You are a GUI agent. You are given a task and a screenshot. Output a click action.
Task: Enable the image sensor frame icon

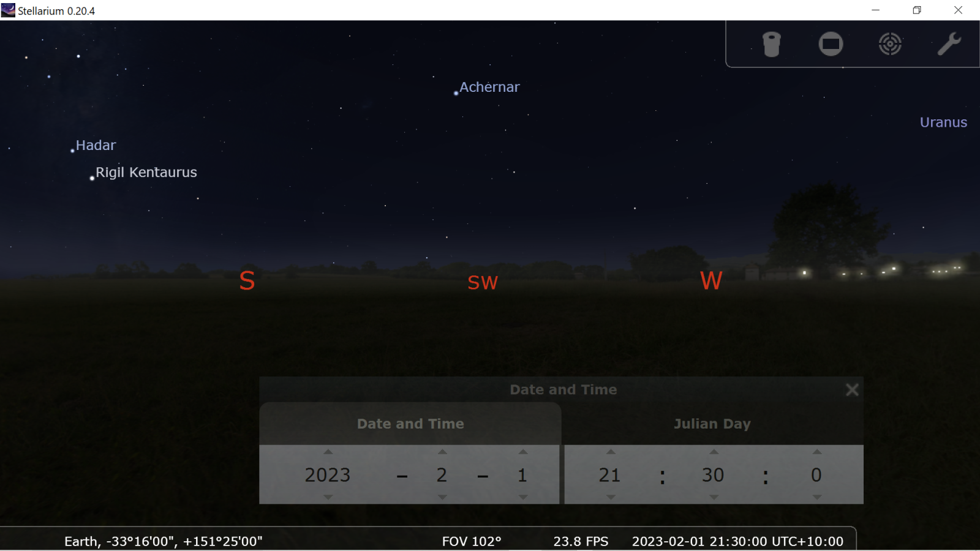(831, 44)
